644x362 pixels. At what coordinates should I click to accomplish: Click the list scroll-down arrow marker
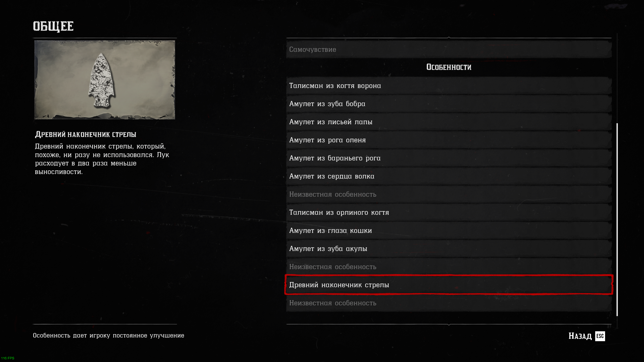pos(449,325)
